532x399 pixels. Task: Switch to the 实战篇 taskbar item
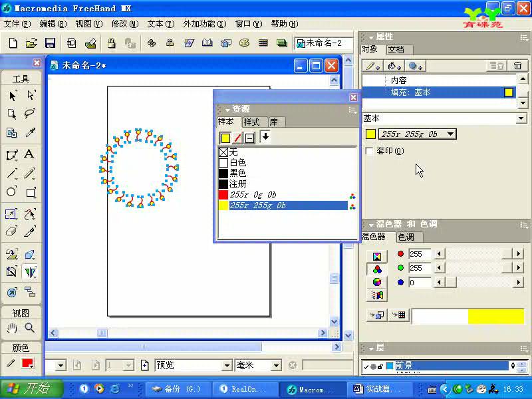378,389
